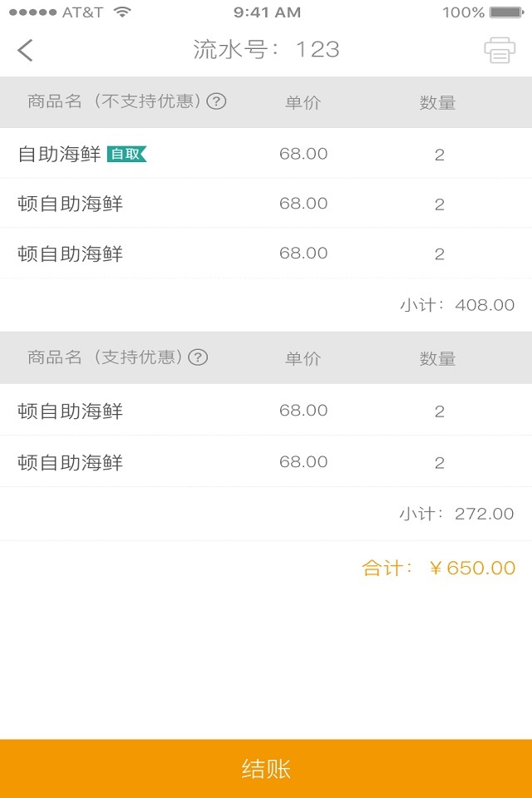Tap 商品名（不支持优惠）header label

[115, 102]
